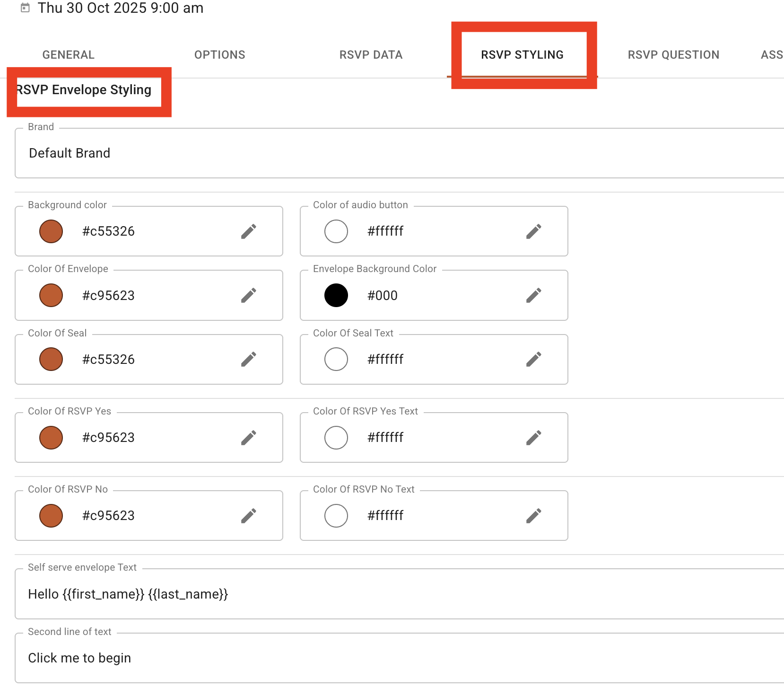Open the calendar icon beside the event date

(26, 8)
